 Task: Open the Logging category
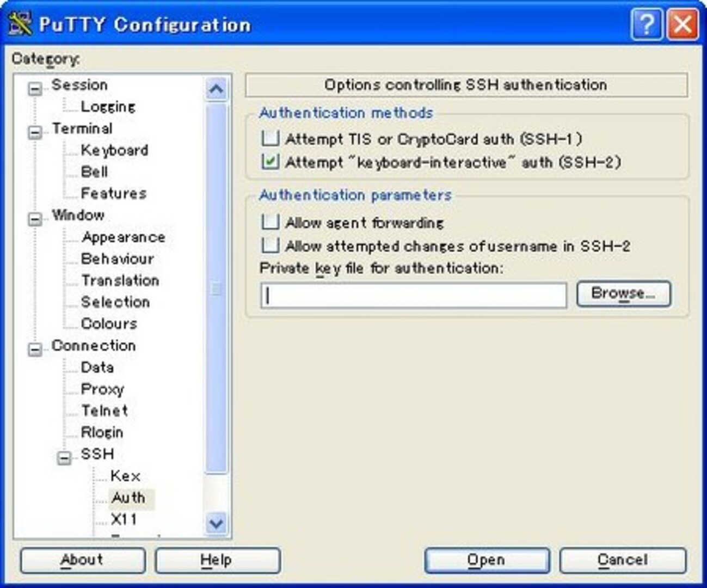(108, 107)
